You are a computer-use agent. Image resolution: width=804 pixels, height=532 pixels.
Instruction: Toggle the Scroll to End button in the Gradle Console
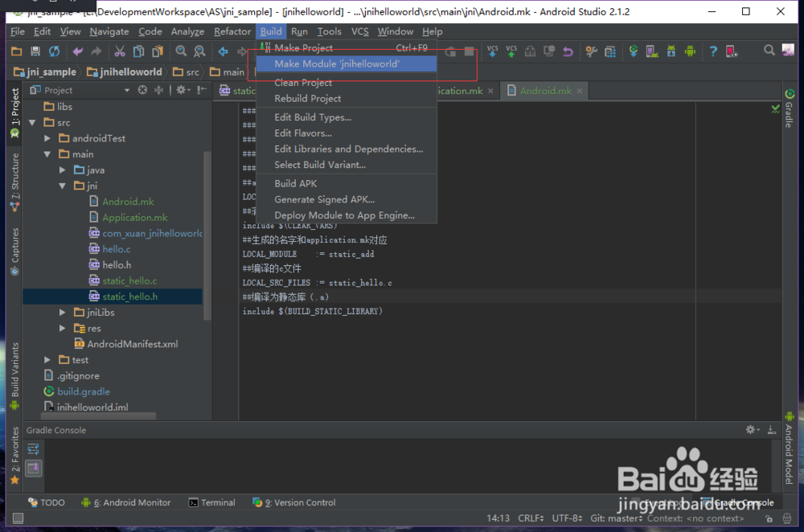33,468
